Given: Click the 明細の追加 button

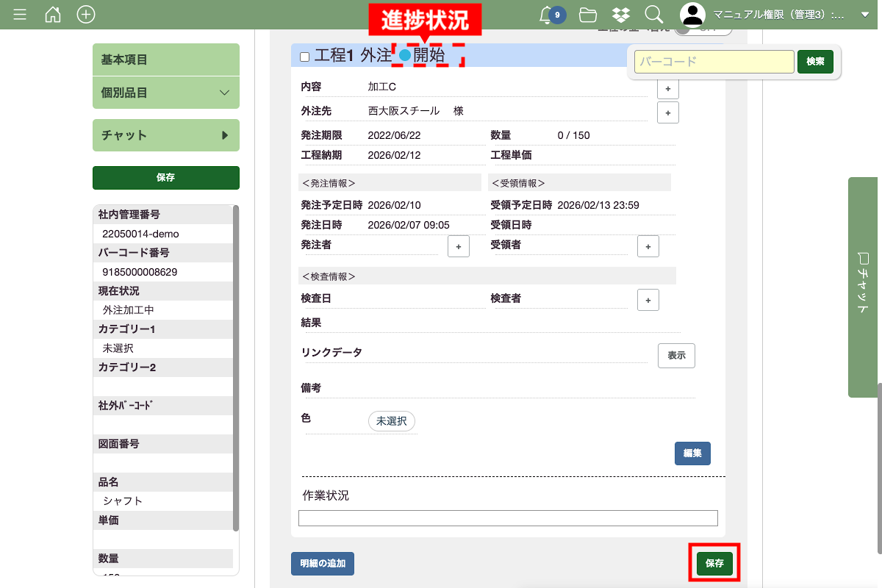Looking at the screenshot, I should click(x=323, y=564).
